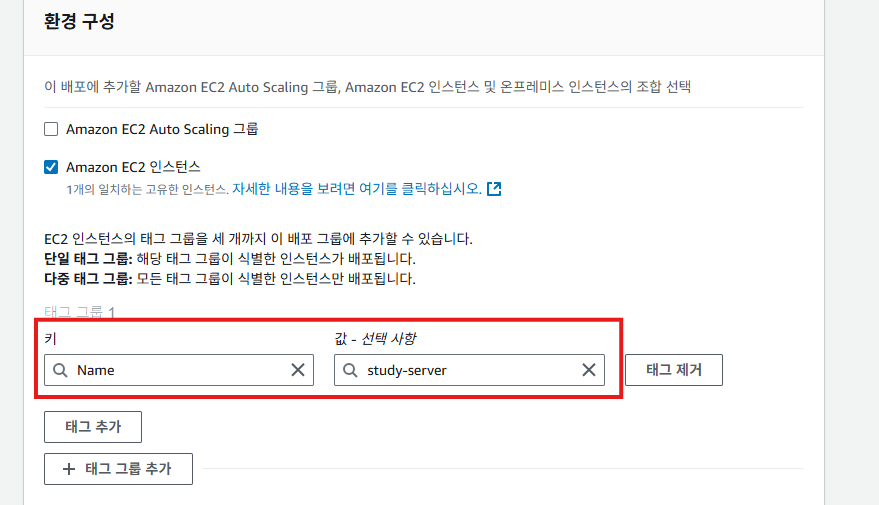Uncheck the Amazon EC2 인스턴스 checkbox
879x505 pixels.
[51, 167]
